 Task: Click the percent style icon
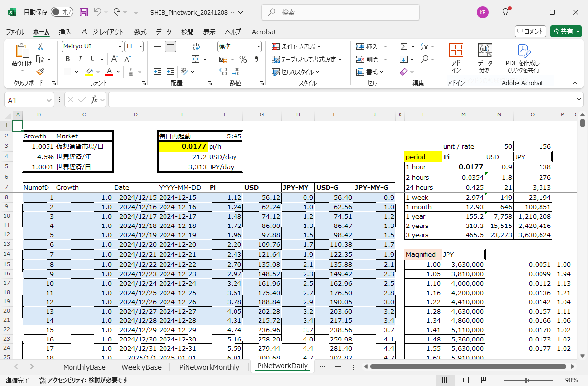click(243, 59)
